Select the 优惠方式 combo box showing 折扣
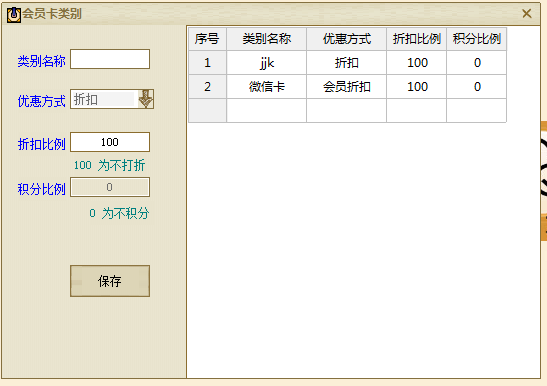Screen dimensions: 547x386 (x=112, y=99)
